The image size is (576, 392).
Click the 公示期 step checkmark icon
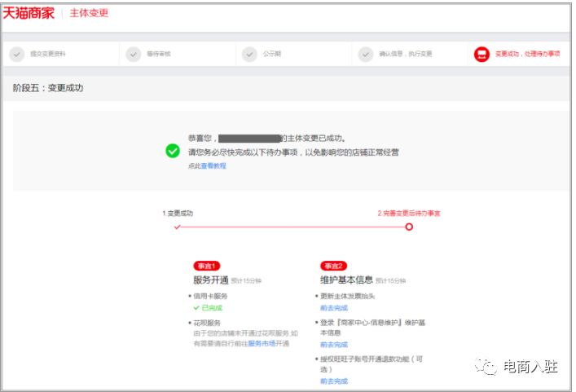point(249,54)
